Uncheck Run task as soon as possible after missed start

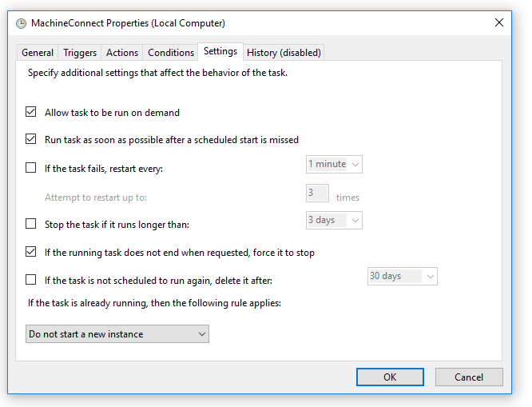[x=31, y=139]
